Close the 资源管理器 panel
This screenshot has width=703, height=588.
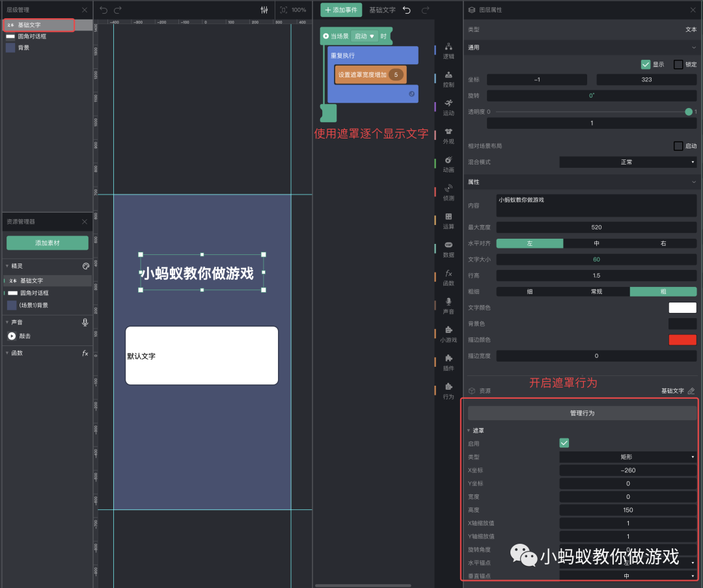84,222
